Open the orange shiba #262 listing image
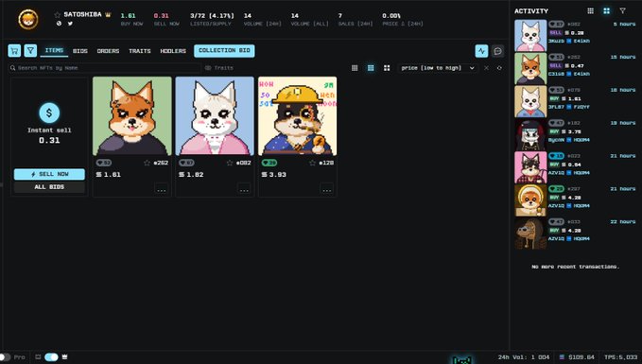The height and width of the screenshot is (364, 642). click(132, 116)
